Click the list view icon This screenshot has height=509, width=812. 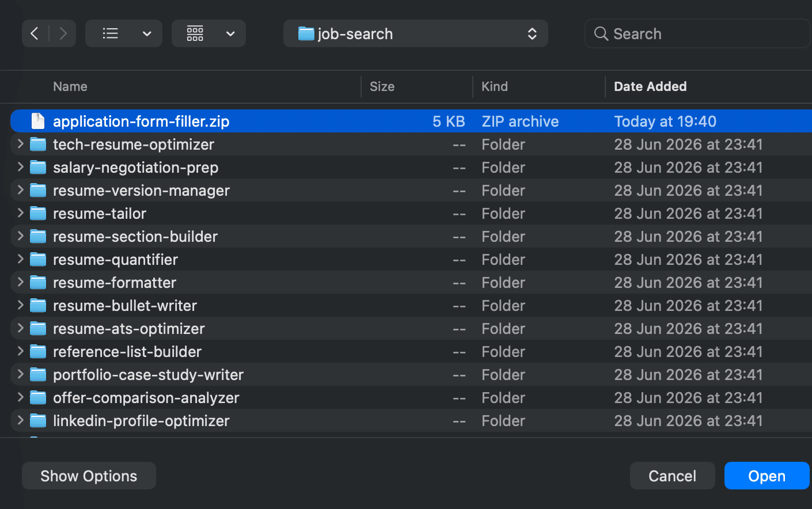click(111, 34)
